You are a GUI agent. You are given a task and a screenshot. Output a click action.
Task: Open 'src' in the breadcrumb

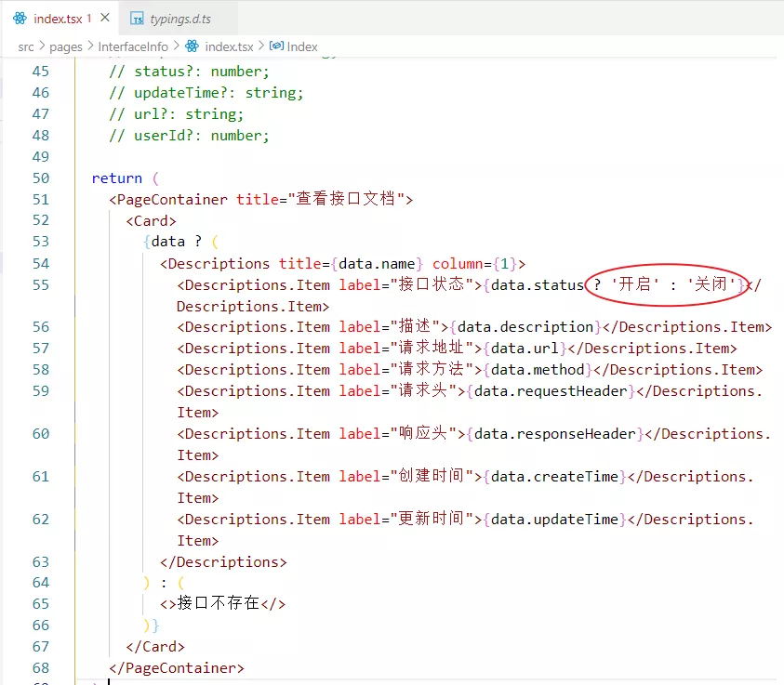[26, 47]
